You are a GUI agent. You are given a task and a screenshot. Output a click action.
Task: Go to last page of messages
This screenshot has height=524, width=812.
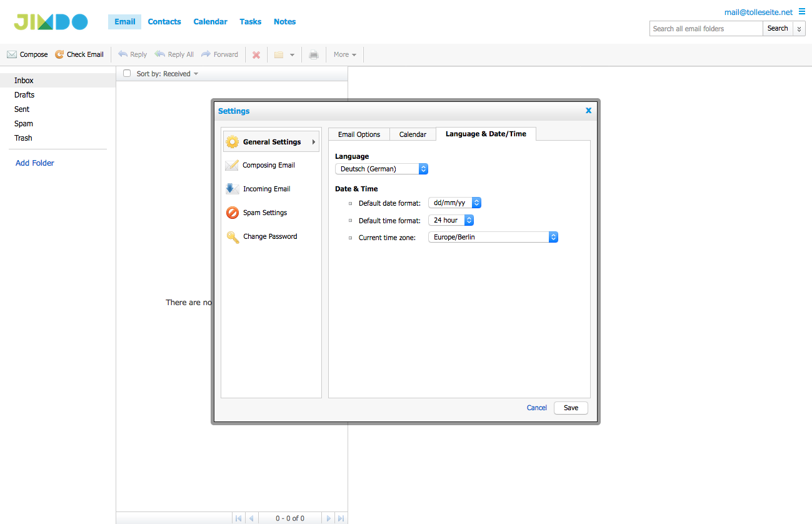[x=341, y=518]
